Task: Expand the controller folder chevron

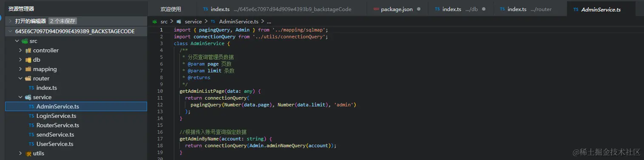Action: 20,50
